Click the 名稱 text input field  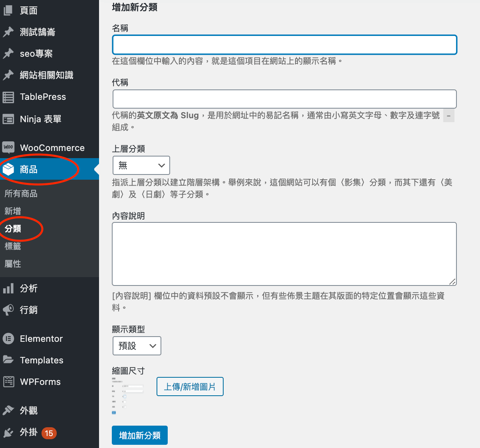pos(284,45)
